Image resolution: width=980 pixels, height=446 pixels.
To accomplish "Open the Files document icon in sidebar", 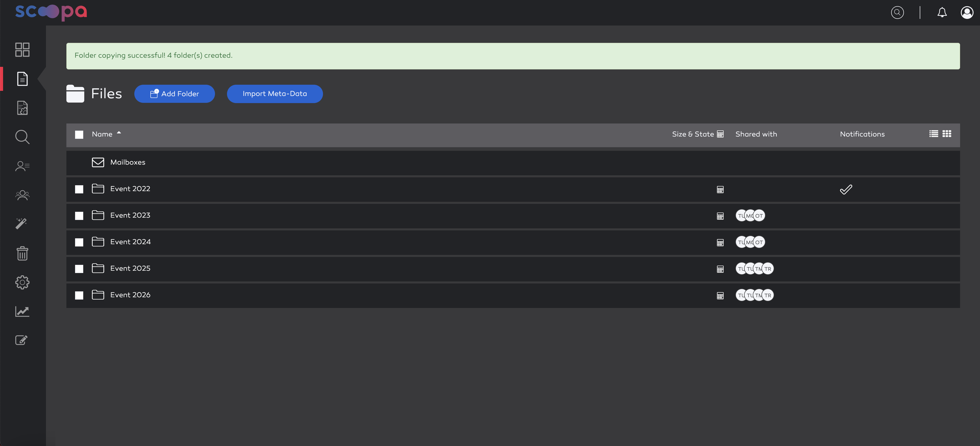I will click(x=22, y=79).
